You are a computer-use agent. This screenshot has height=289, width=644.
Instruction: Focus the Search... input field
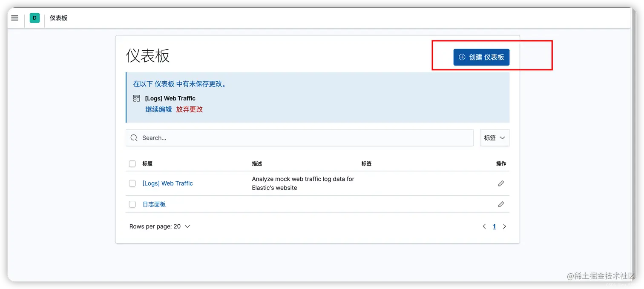pos(299,138)
